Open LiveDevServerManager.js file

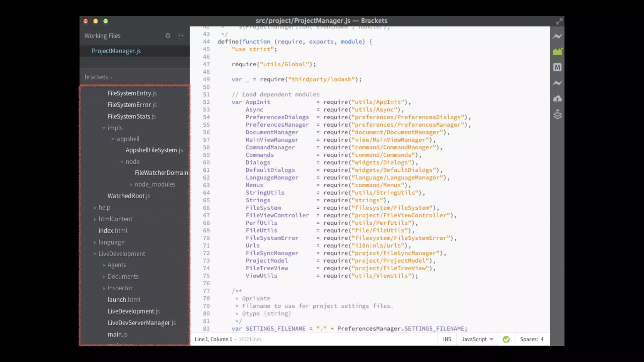coord(142,323)
